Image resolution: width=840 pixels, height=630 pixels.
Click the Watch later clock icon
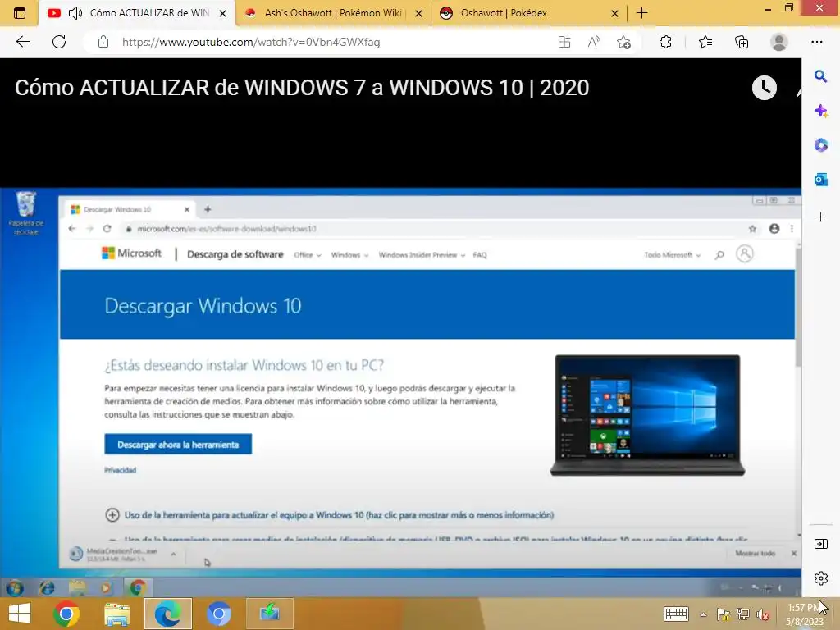[x=764, y=88]
